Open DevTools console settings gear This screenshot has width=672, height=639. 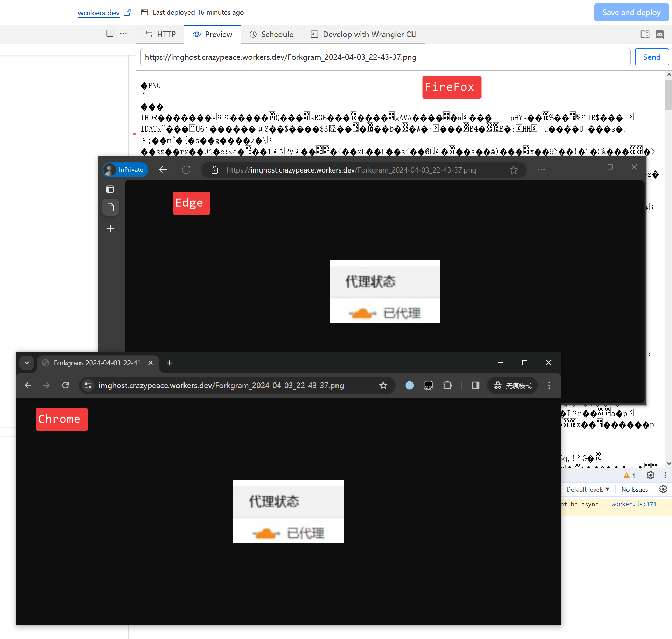(663, 489)
